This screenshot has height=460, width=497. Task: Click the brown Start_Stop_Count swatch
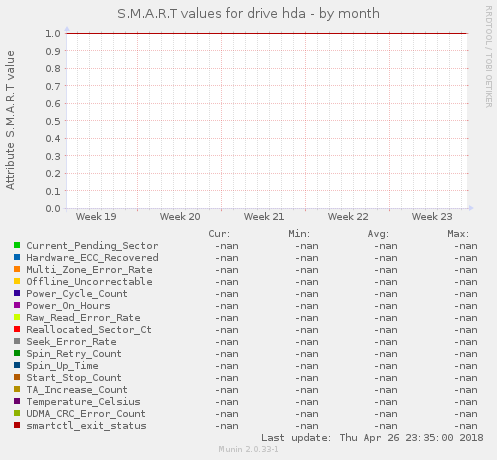click(x=17, y=377)
